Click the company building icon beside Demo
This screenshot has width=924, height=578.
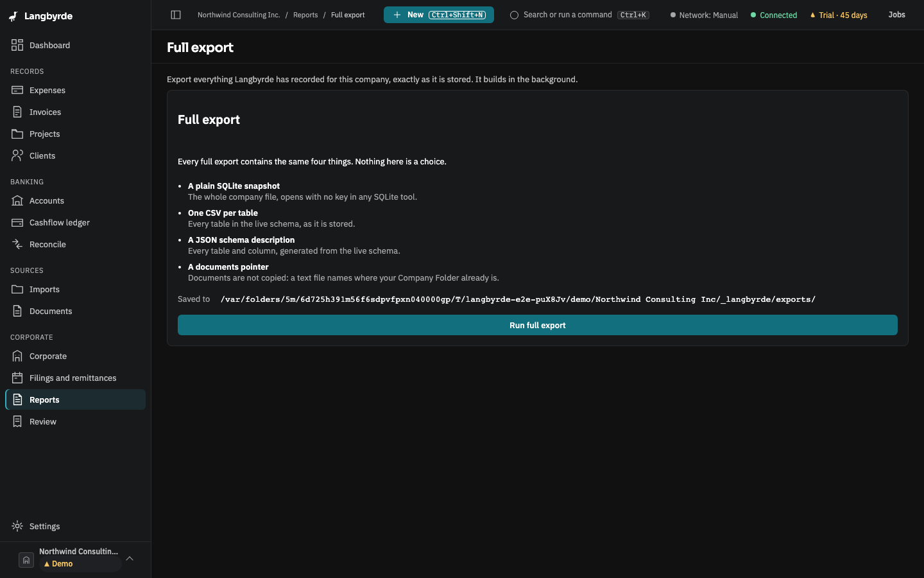26,560
